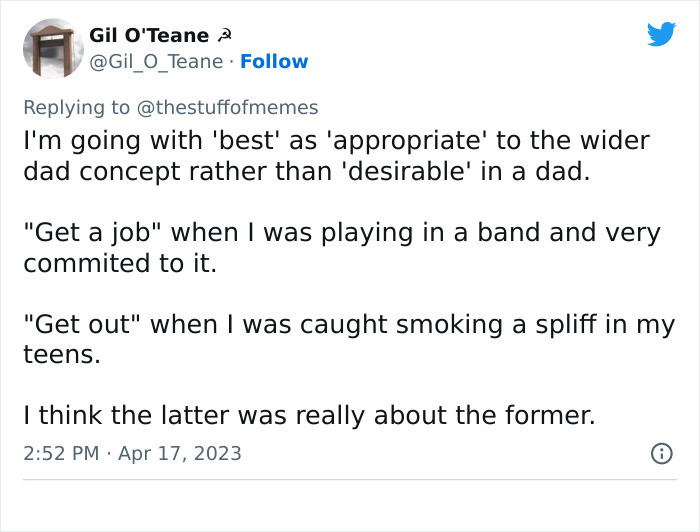Open the 2:52 PM timestamp link
700x532 pixels.
(61, 453)
